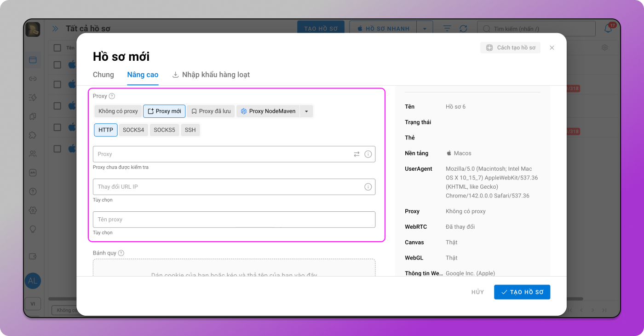Click the Hủy cancel button

477,292
